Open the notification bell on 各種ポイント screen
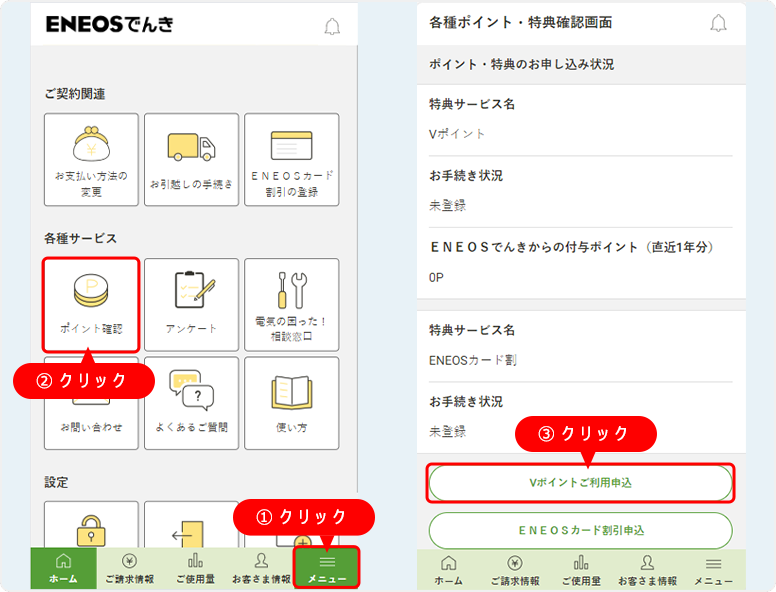The image size is (776, 592). tap(718, 23)
